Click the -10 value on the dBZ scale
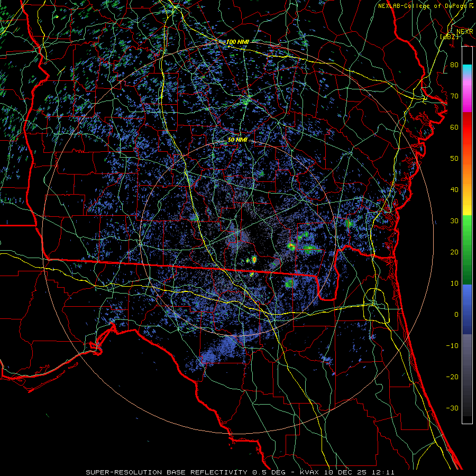 (452, 346)
